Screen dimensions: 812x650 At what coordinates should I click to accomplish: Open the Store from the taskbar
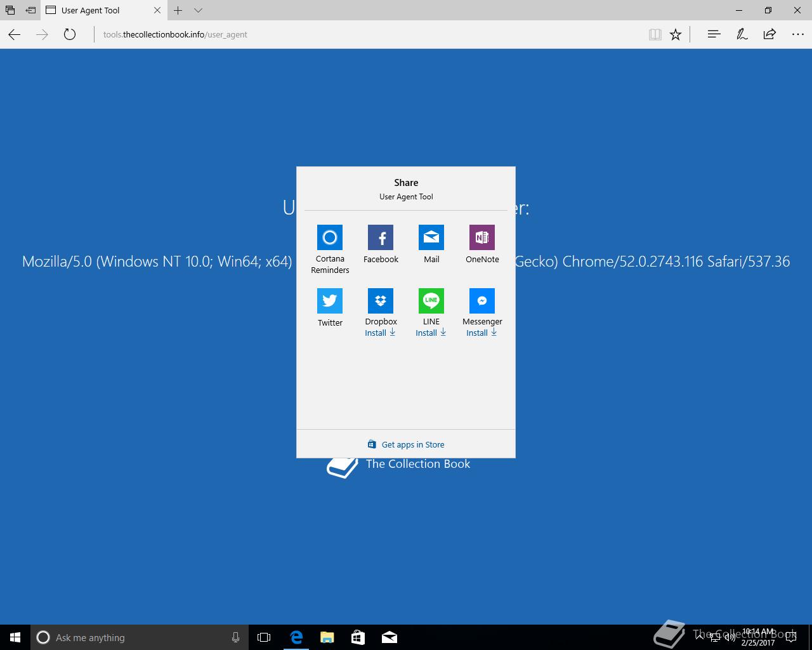tap(358, 637)
